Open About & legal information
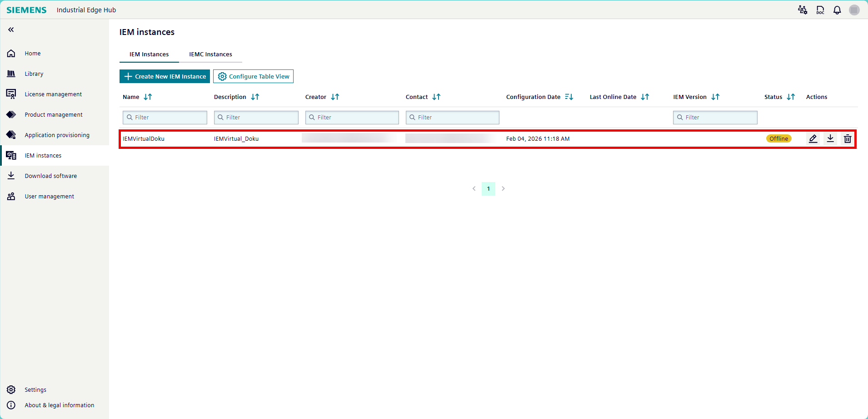Image resolution: width=868 pixels, height=419 pixels. click(11, 405)
